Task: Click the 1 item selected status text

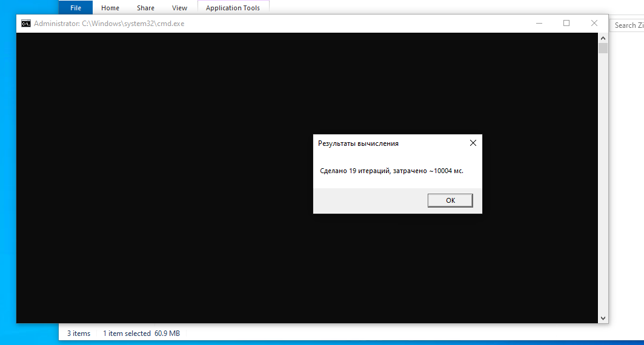Action: click(x=127, y=333)
